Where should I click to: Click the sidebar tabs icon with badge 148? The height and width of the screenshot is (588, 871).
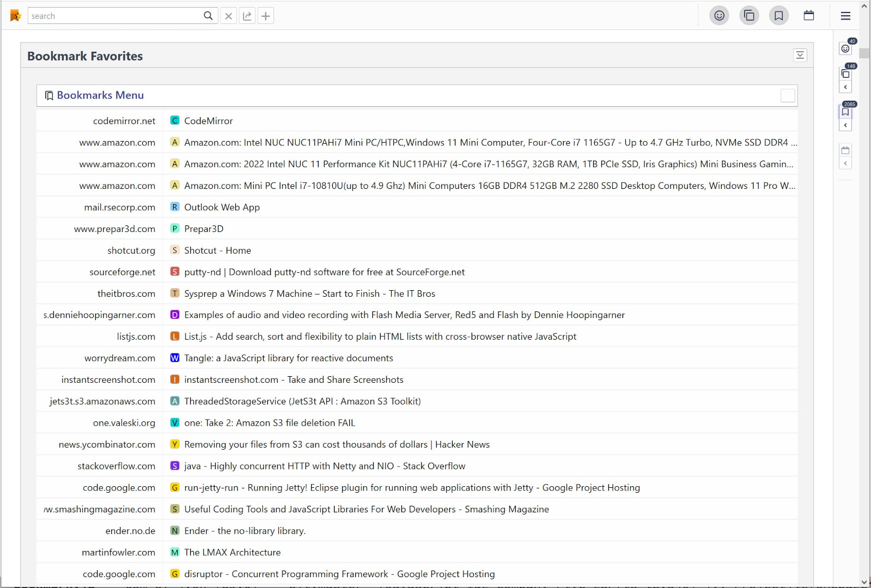pos(845,73)
